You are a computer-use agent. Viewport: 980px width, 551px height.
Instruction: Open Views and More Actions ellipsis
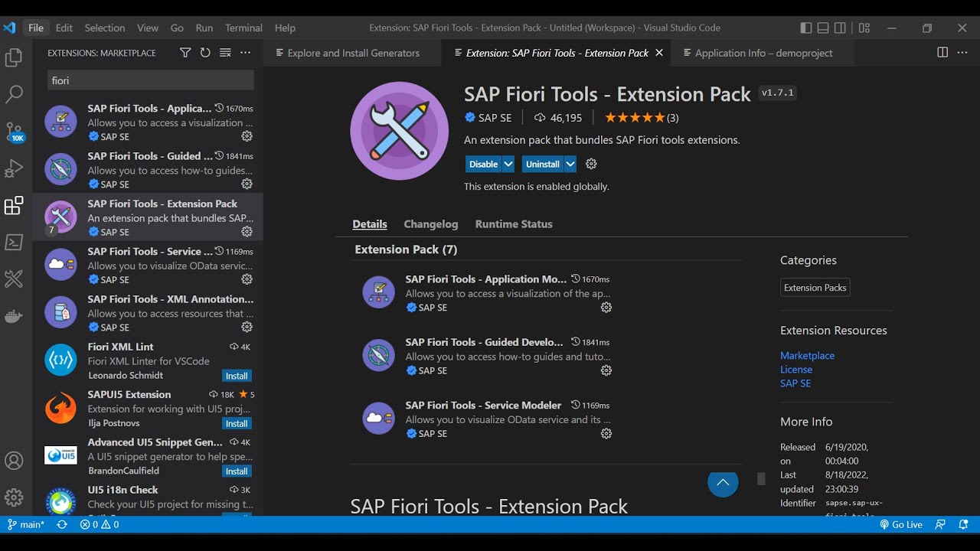(x=245, y=53)
